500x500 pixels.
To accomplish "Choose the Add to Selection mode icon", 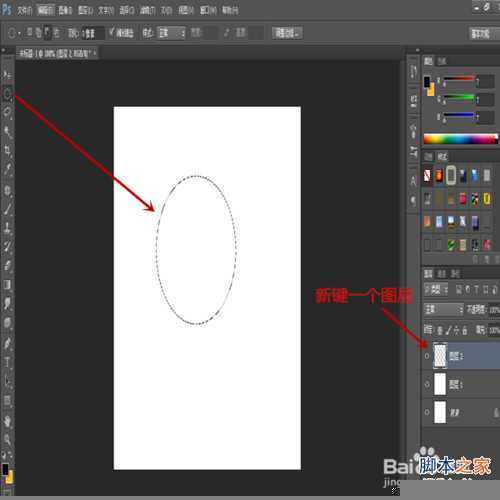I will [x=38, y=32].
